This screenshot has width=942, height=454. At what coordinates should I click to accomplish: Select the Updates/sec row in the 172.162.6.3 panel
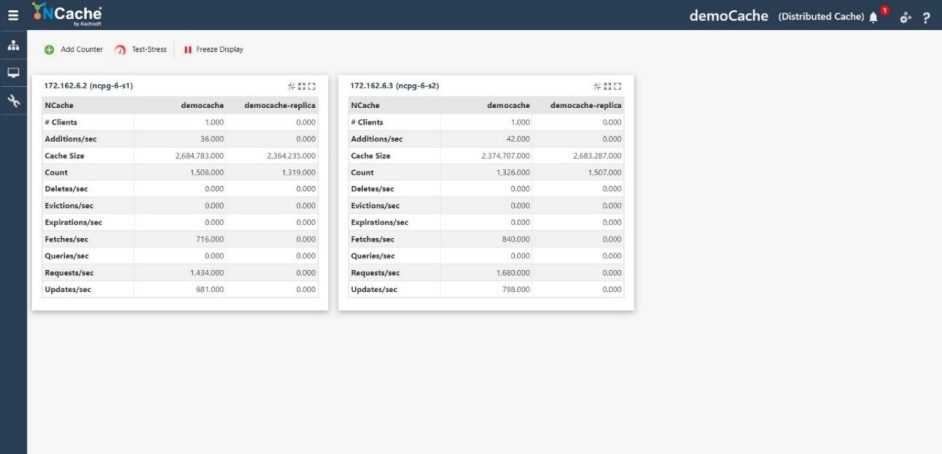pos(486,289)
